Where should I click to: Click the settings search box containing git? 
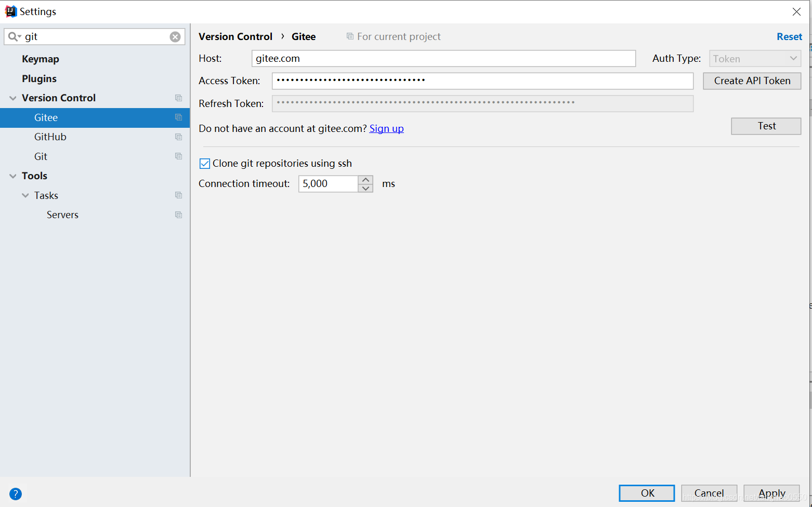click(95, 37)
